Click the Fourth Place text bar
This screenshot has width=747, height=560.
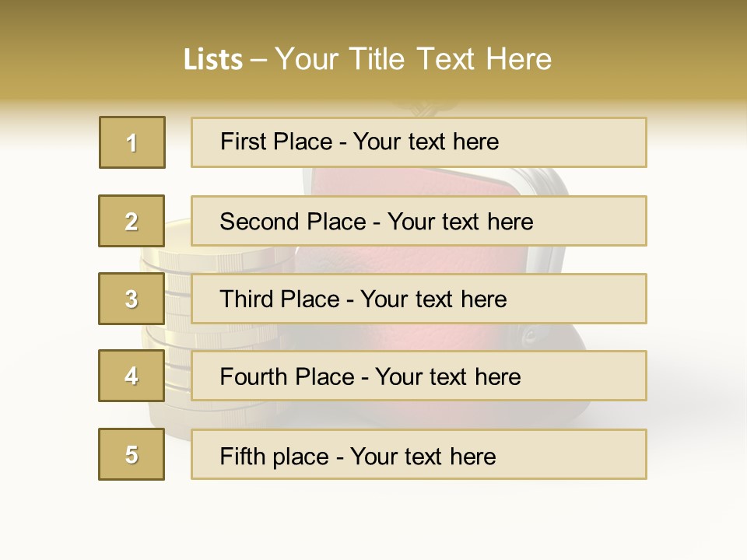pyautogui.click(x=419, y=376)
